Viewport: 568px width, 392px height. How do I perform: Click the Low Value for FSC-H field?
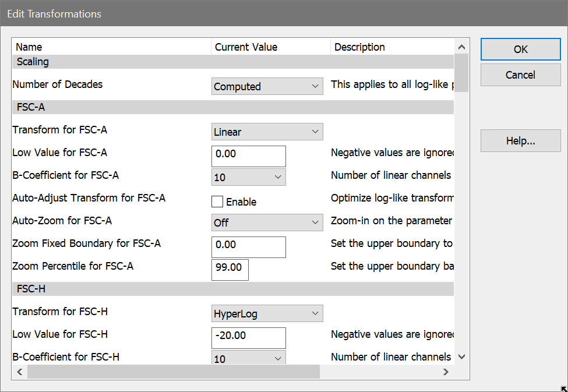(x=249, y=338)
